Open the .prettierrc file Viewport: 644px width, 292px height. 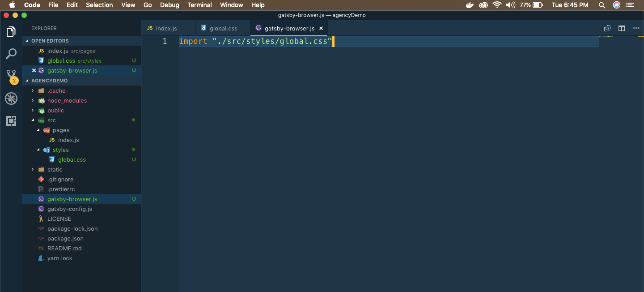coord(82,189)
